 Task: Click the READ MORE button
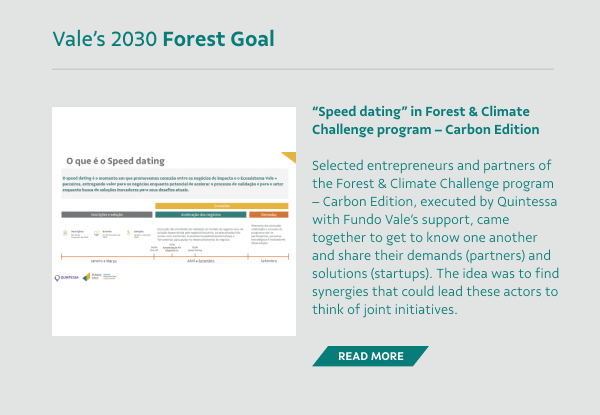(370, 356)
